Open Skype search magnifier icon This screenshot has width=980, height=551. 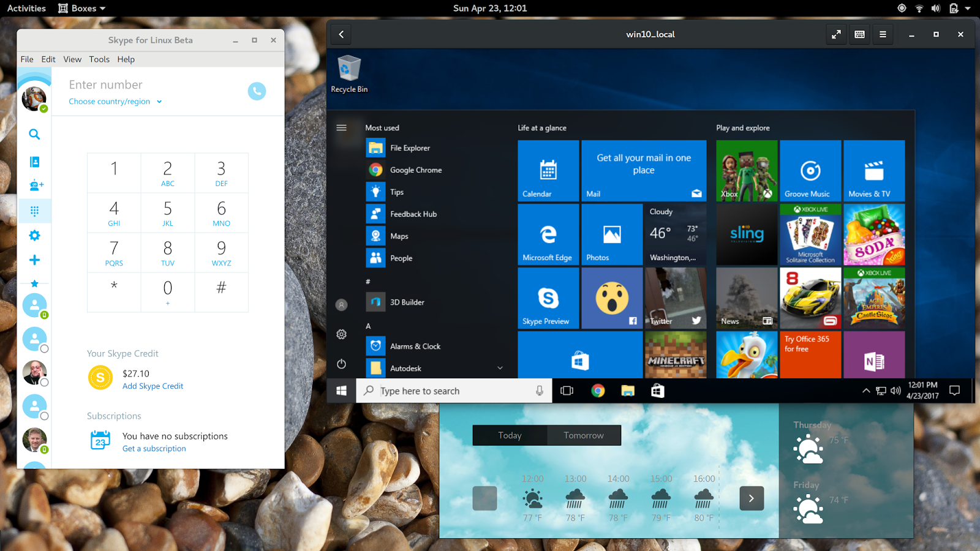click(x=35, y=134)
